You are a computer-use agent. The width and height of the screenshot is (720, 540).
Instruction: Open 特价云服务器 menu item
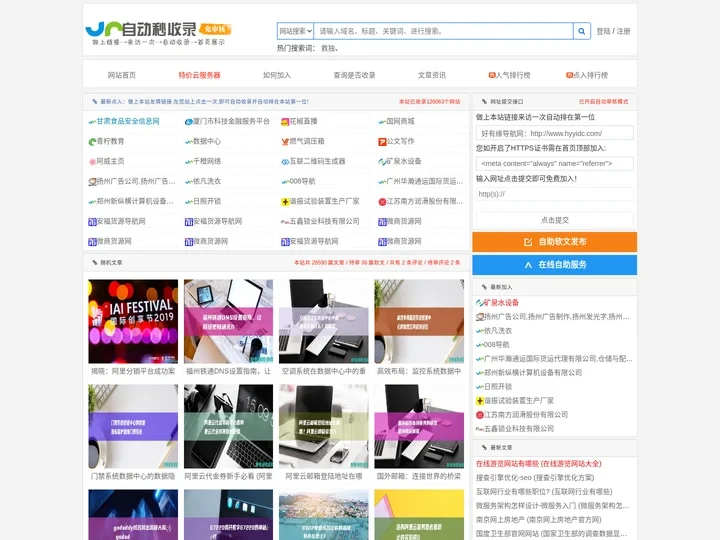point(199,75)
